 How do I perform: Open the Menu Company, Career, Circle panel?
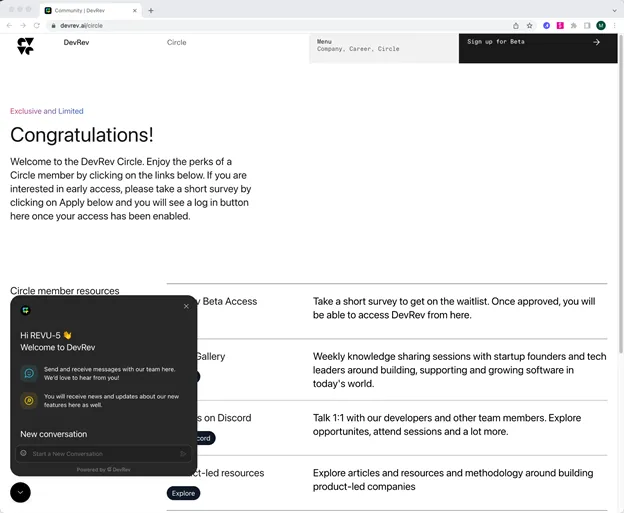384,48
